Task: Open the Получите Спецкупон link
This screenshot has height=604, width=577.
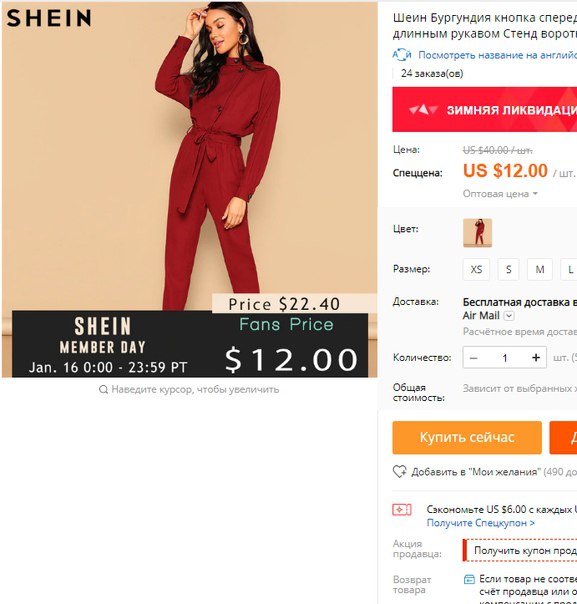Action: pos(480,523)
